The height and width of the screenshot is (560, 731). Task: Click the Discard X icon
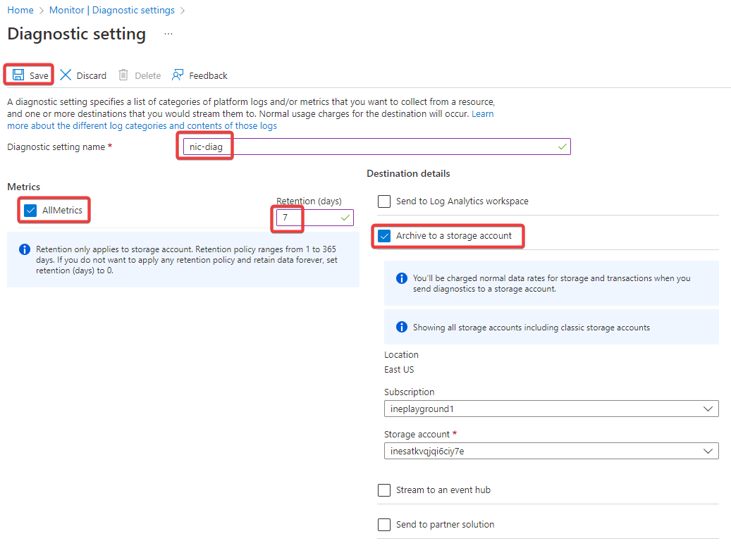click(x=66, y=75)
